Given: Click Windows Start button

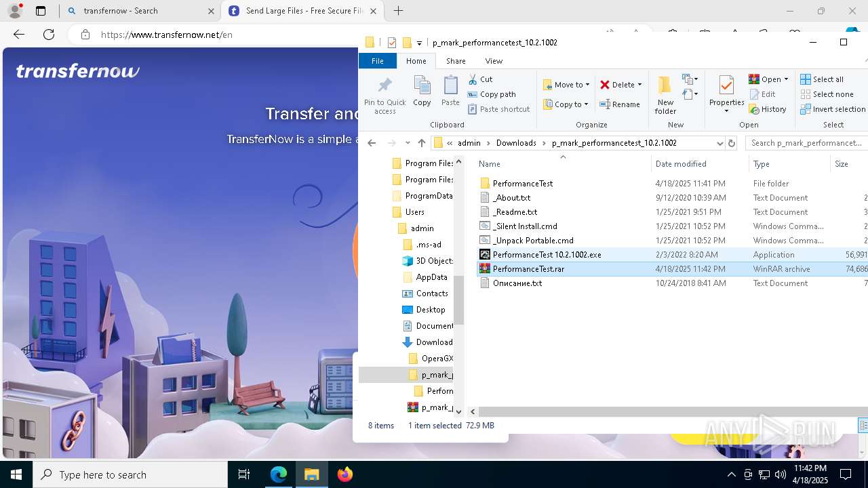Looking at the screenshot, I should coord(16,474).
